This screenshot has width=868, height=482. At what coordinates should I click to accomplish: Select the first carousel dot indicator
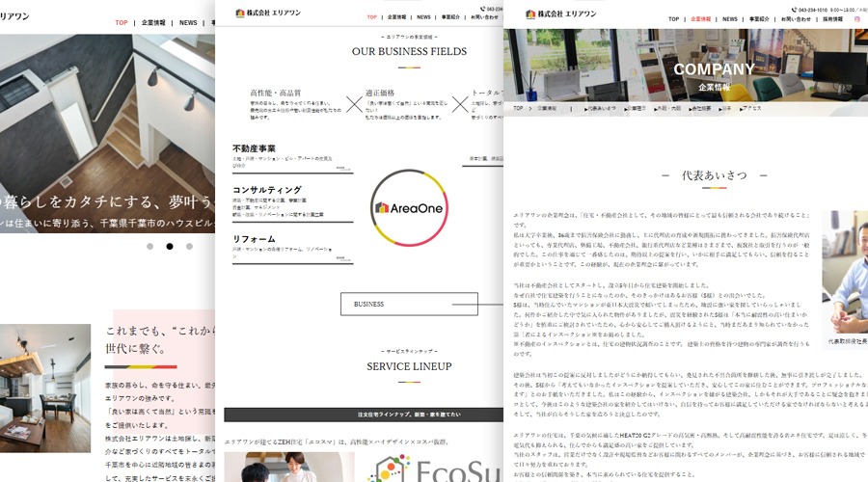pyautogui.click(x=149, y=246)
